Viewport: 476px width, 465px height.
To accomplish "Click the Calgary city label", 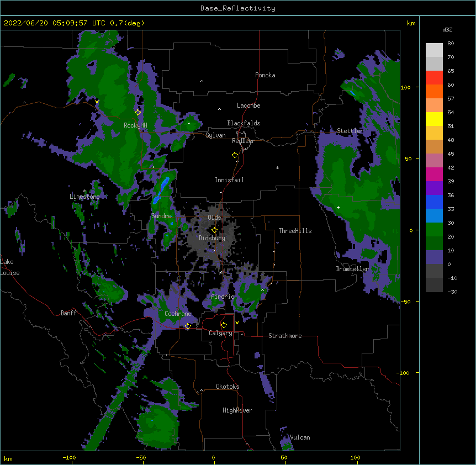I will [x=221, y=333].
